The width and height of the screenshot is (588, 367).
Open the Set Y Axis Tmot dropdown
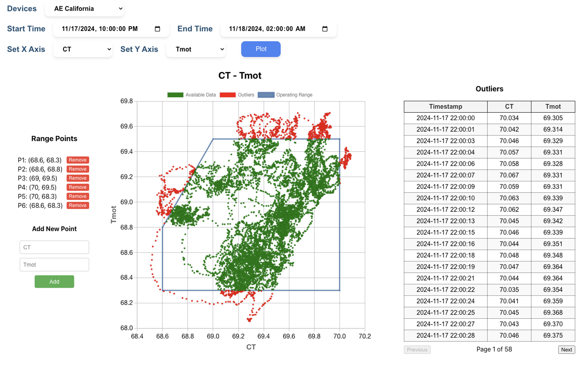pyautogui.click(x=196, y=49)
